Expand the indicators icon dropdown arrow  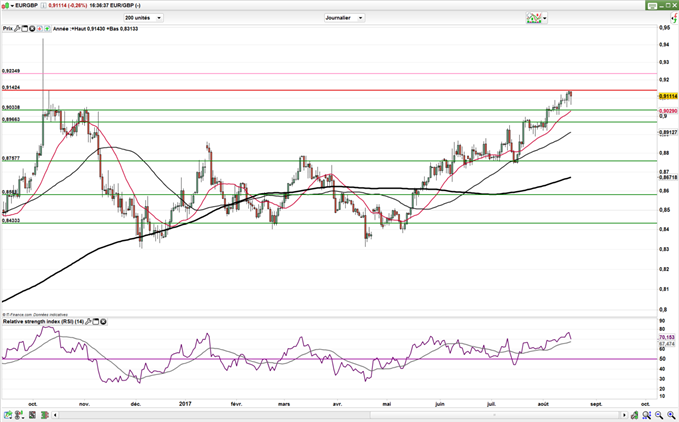click(x=544, y=18)
